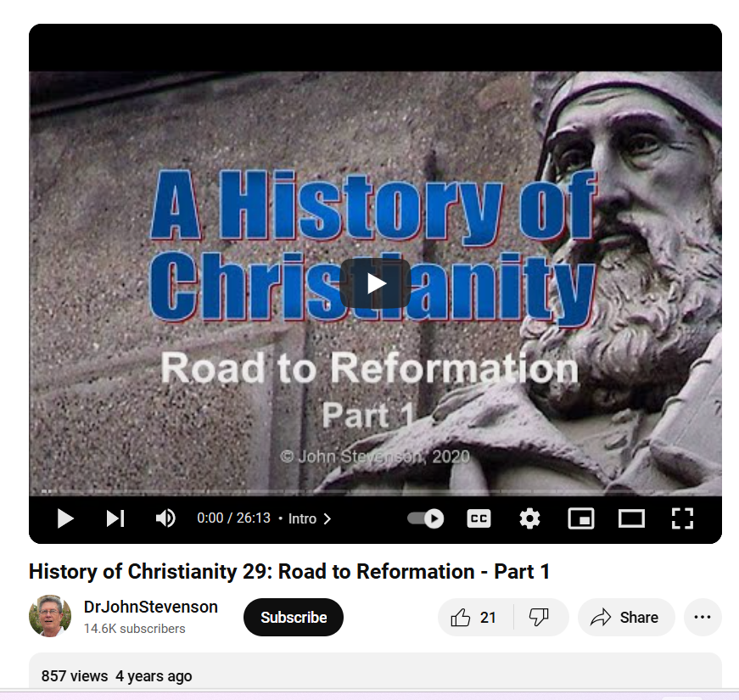
Task: Share this video
Action: [x=626, y=618]
